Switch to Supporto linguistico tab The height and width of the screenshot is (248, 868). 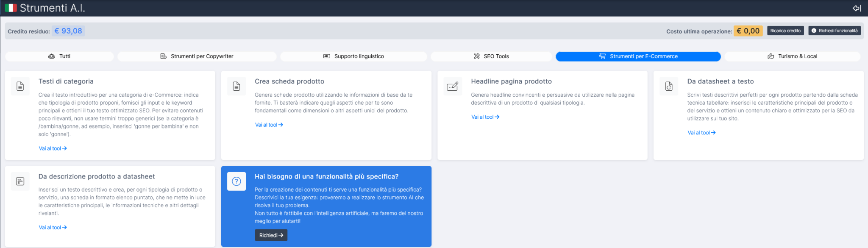click(353, 56)
